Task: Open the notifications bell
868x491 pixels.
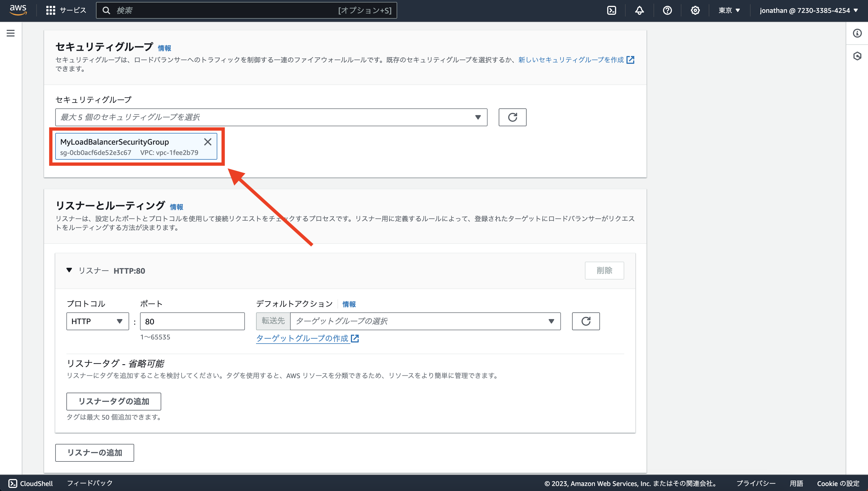Action: point(640,10)
